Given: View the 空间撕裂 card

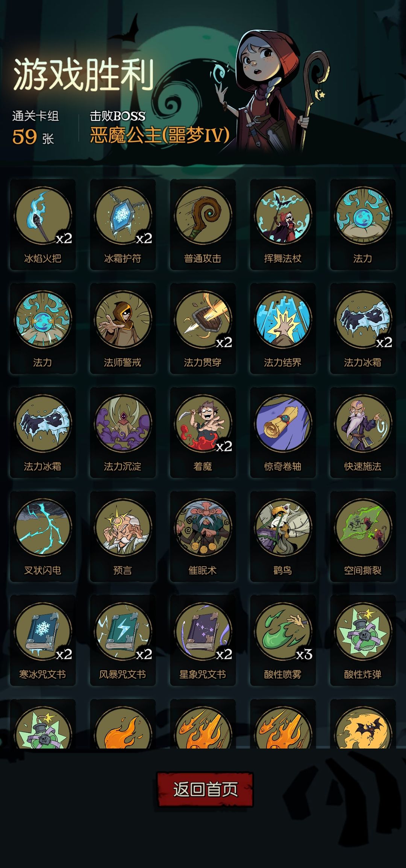Looking at the screenshot, I should click(x=363, y=537).
